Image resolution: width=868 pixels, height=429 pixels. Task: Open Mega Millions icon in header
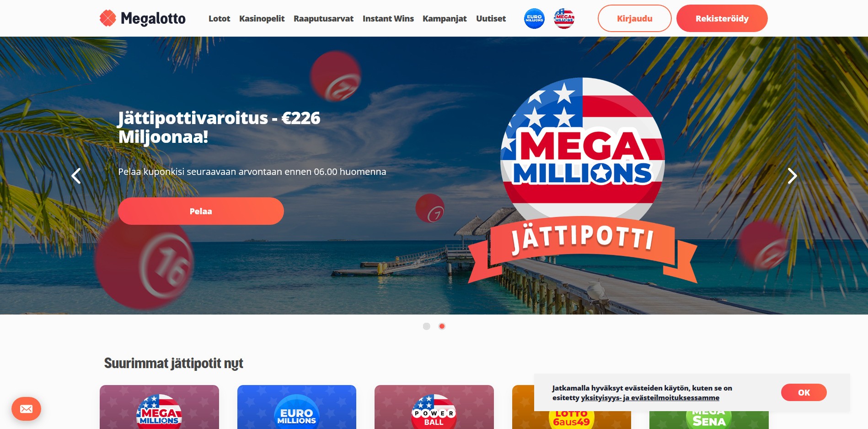[x=564, y=19]
